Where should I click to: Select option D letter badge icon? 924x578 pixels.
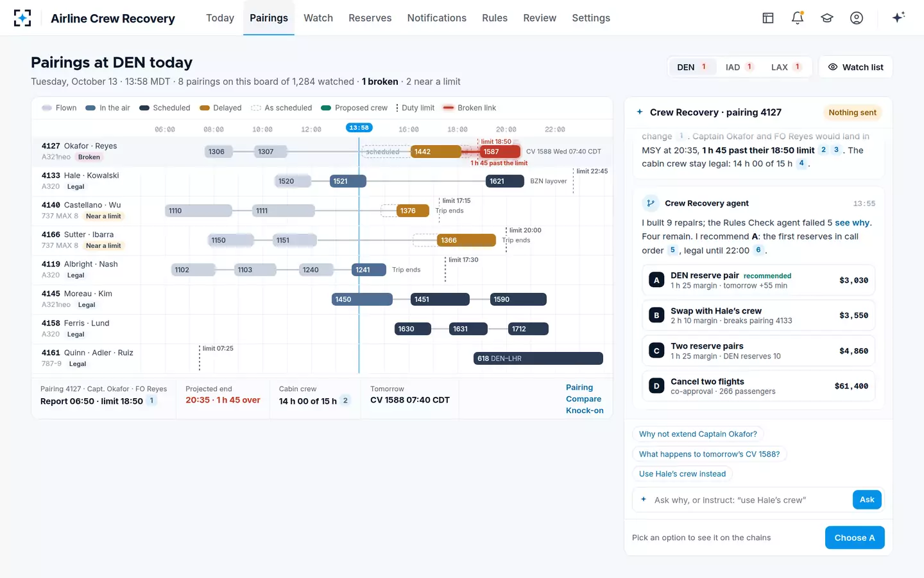[656, 386]
